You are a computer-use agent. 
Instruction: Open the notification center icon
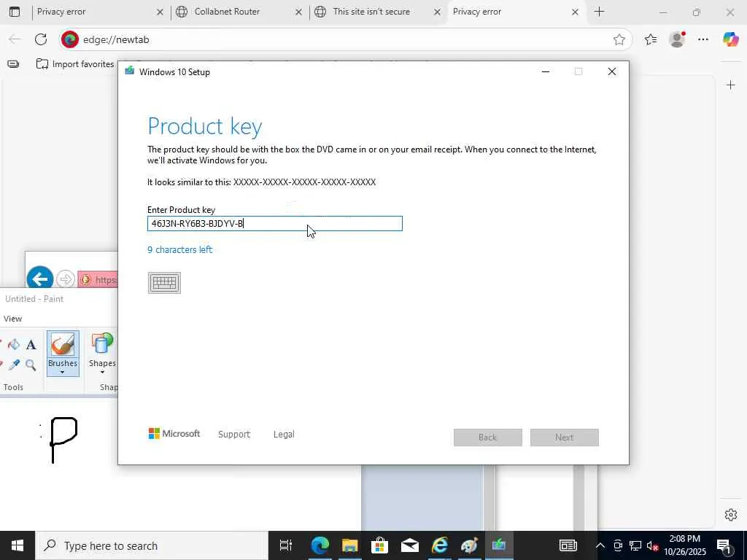[x=724, y=545]
